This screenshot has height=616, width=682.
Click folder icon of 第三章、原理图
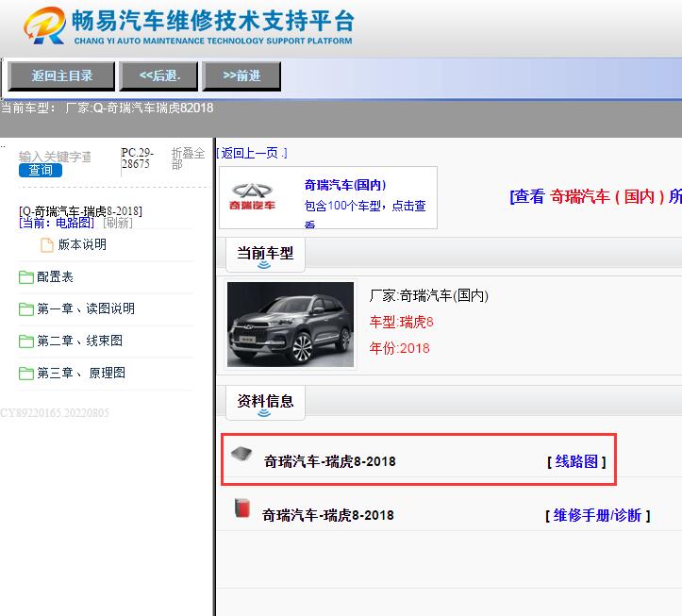[x=26, y=374]
